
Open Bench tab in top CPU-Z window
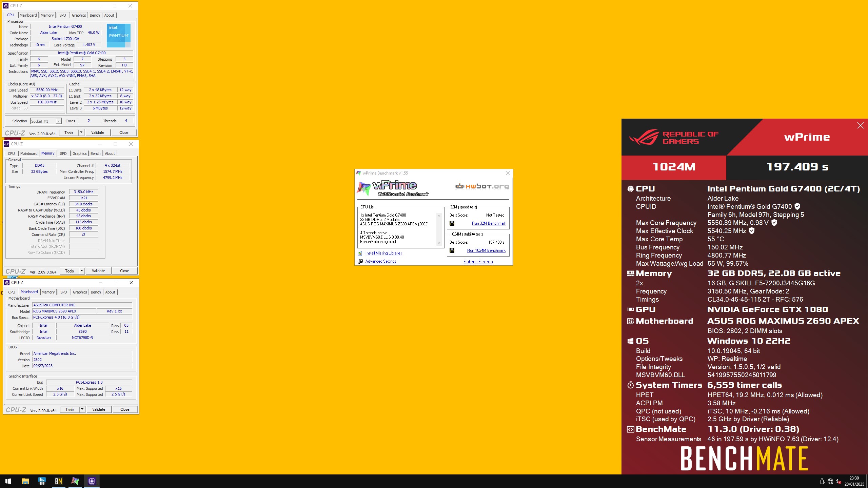[95, 15]
